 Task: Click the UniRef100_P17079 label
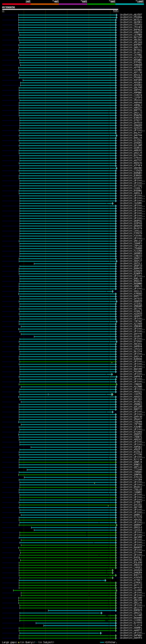pos(131,517)
